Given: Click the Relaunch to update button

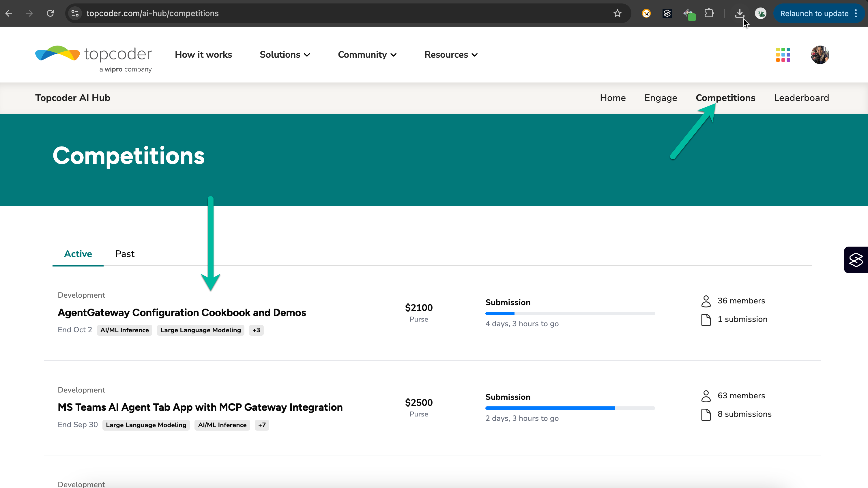Looking at the screenshot, I should [x=814, y=14].
